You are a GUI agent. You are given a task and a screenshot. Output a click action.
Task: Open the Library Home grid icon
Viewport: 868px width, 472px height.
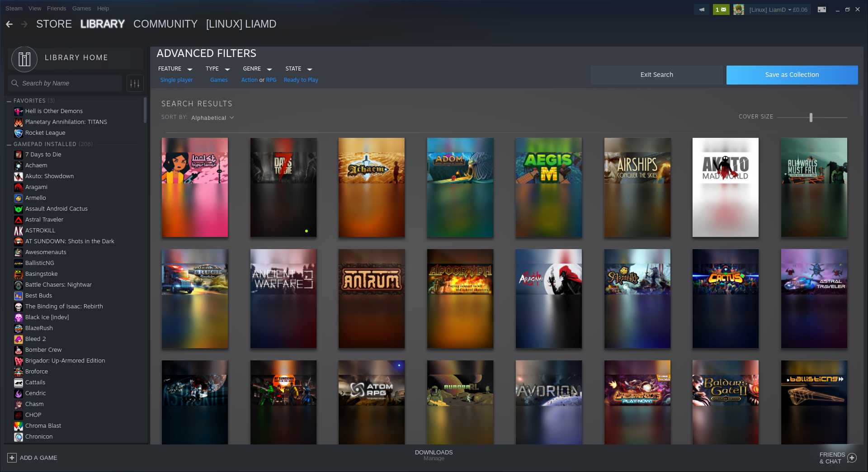[24, 59]
